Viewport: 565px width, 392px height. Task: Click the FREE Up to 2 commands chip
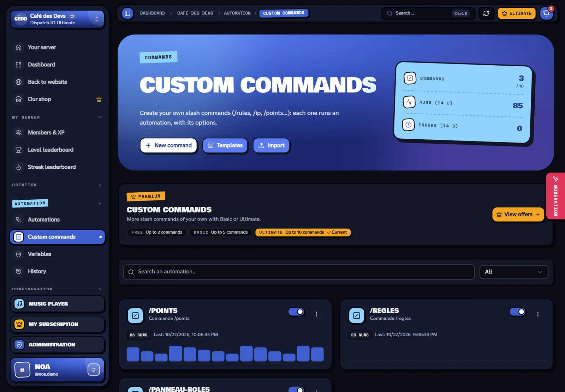[156, 232]
